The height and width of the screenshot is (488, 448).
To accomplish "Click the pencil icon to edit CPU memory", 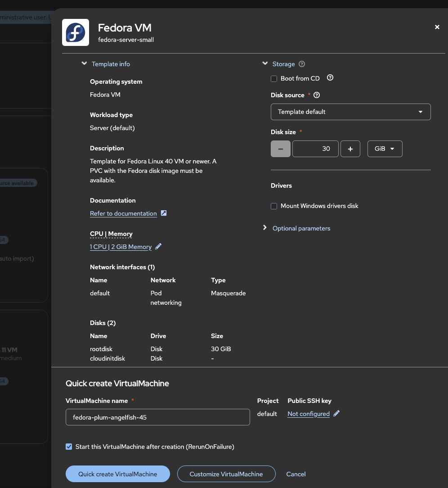I will (158, 247).
